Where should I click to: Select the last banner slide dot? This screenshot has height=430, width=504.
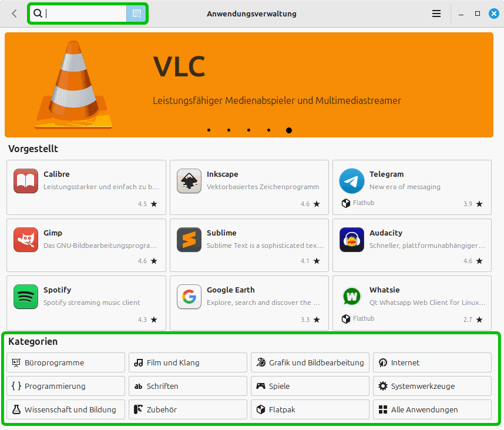[289, 130]
